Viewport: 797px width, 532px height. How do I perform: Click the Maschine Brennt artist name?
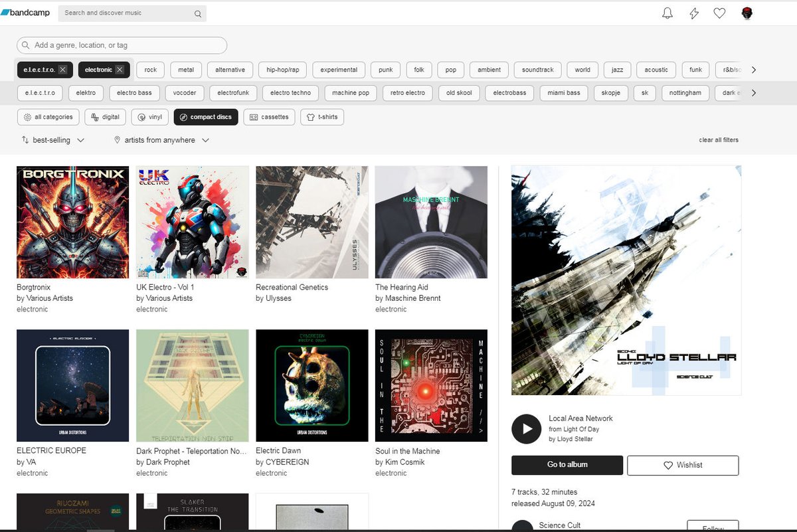point(413,298)
